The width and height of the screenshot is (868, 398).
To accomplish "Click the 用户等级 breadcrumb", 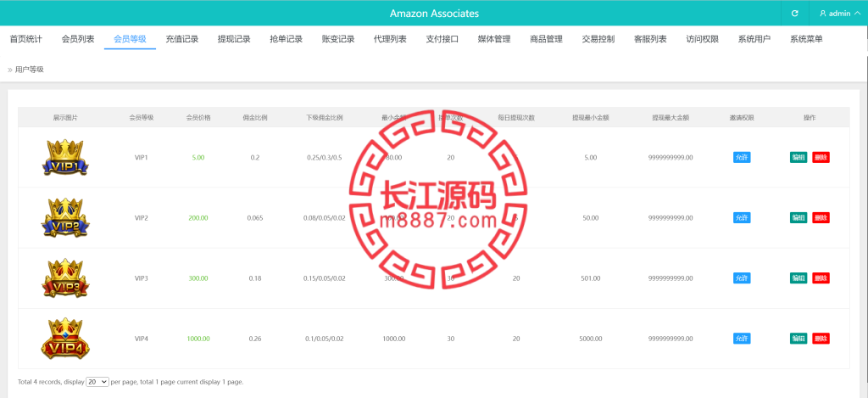I will pos(30,70).
